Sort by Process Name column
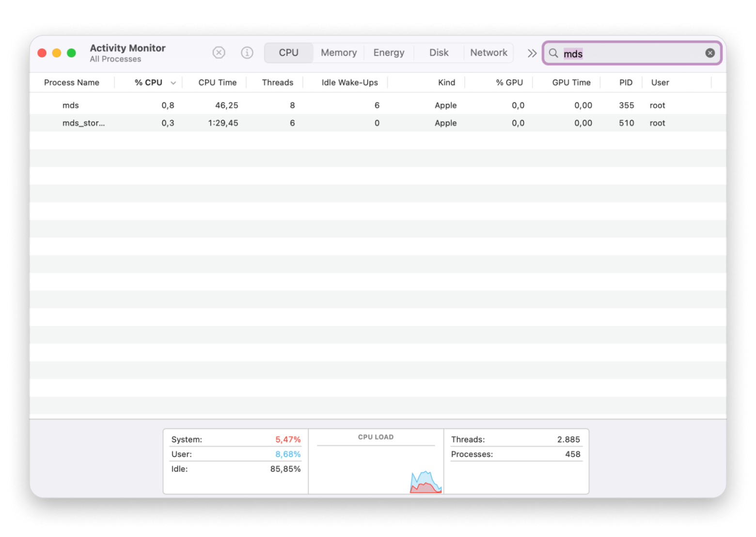756x537 pixels. pyautogui.click(x=72, y=82)
